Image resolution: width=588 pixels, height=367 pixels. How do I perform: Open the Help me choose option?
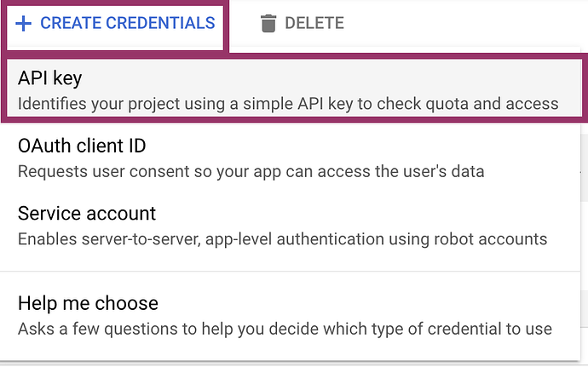290,314
